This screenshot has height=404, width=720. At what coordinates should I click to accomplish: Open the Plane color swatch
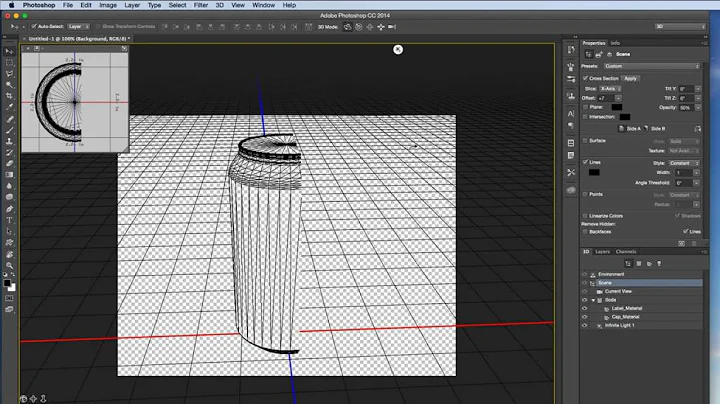click(x=617, y=107)
